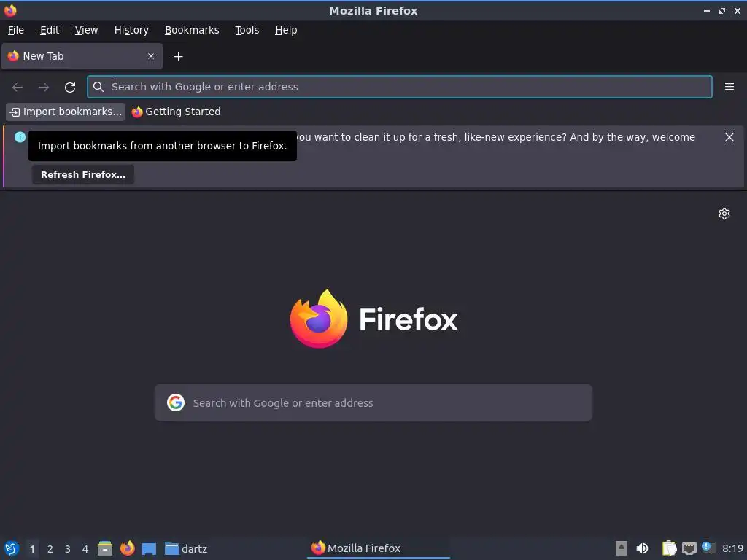Viewport: 747px width, 560px height.
Task: Click the back navigation arrow
Action: [x=18, y=87]
